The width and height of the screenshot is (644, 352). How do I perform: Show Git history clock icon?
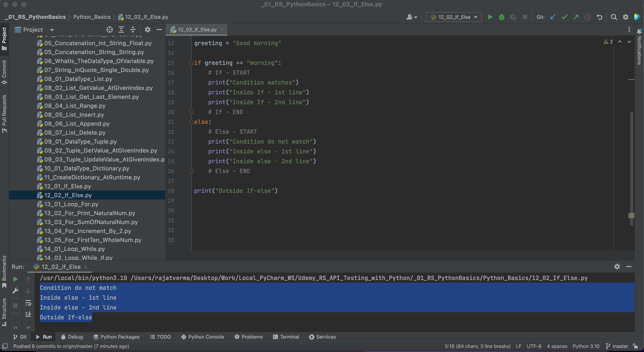588,17
